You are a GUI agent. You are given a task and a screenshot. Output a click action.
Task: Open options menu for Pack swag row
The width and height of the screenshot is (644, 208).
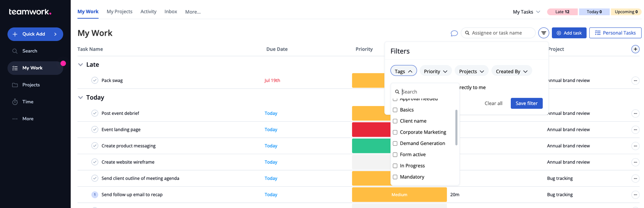coord(635,81)
